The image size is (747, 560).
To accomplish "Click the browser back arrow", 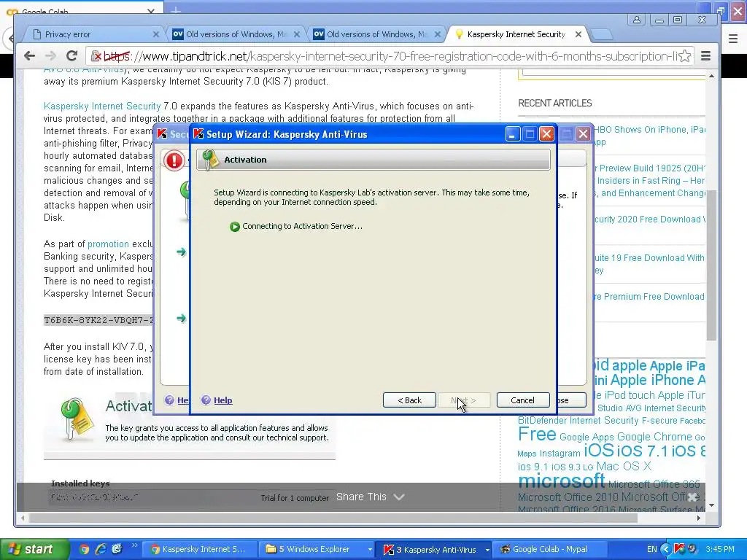I will [x=29, y=56].
